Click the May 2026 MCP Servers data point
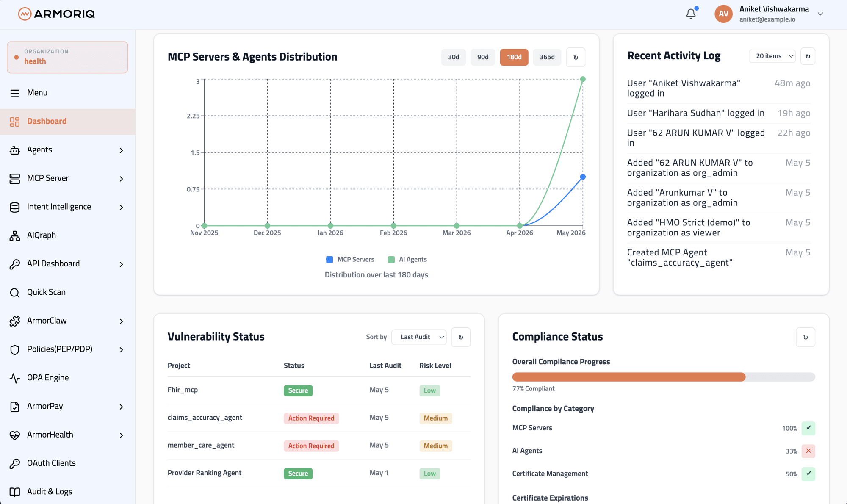 point(583,177)
